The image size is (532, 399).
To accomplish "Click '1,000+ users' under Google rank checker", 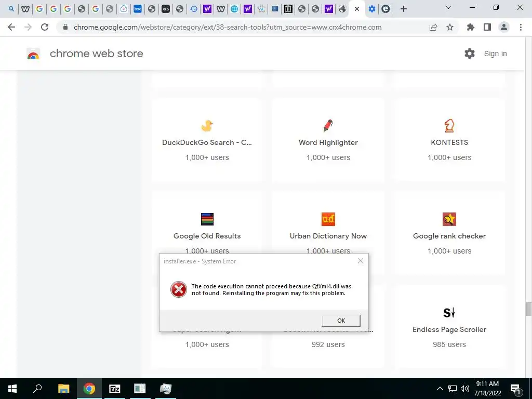I will (449, 251).
